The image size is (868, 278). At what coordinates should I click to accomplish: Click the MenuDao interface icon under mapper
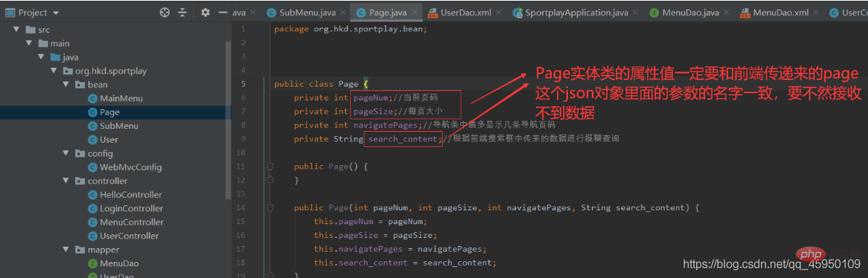pos(92,263)
